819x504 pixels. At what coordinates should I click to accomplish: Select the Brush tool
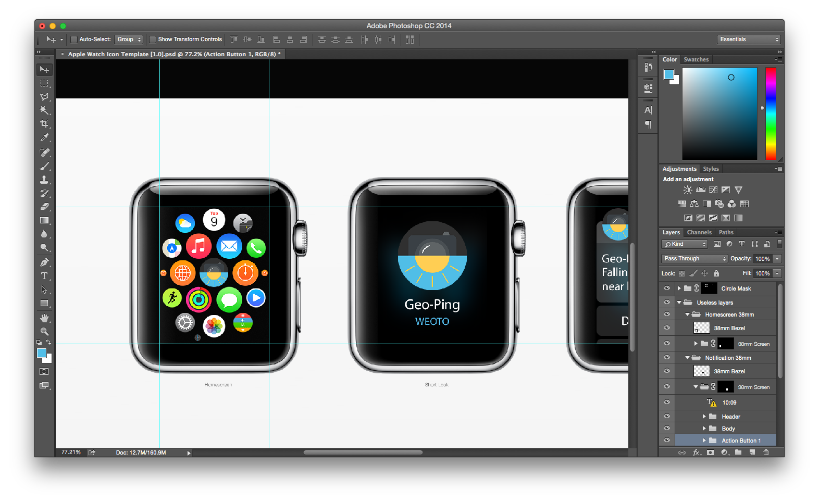click(x=44, y=166)
